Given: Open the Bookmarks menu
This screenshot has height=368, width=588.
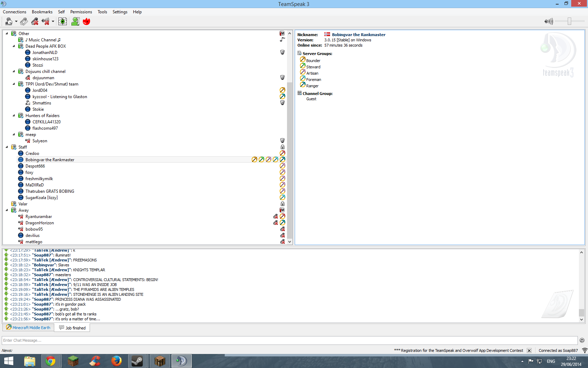Looking at the screenshot, I should (42, 12).
